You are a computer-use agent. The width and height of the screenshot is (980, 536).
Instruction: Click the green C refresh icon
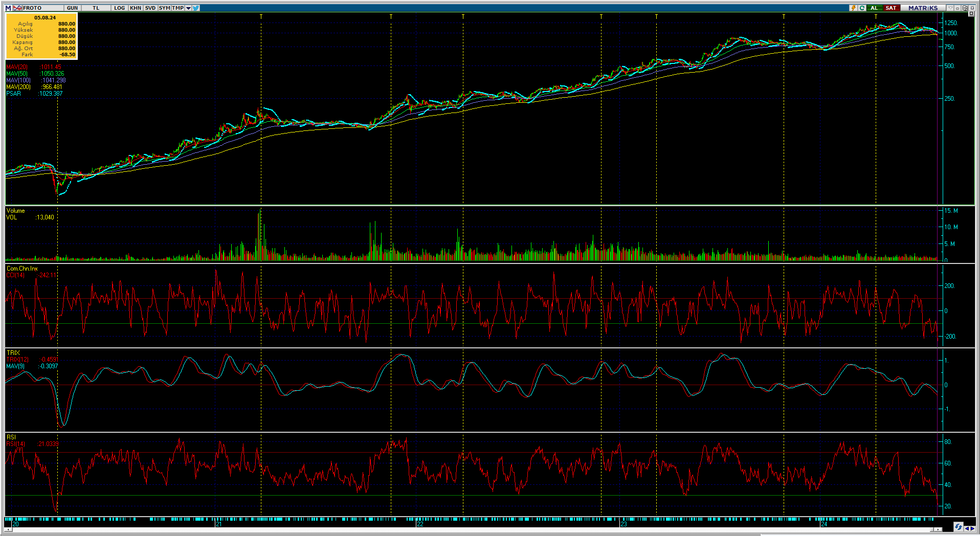pyautogui.click(x=862, y=8)
